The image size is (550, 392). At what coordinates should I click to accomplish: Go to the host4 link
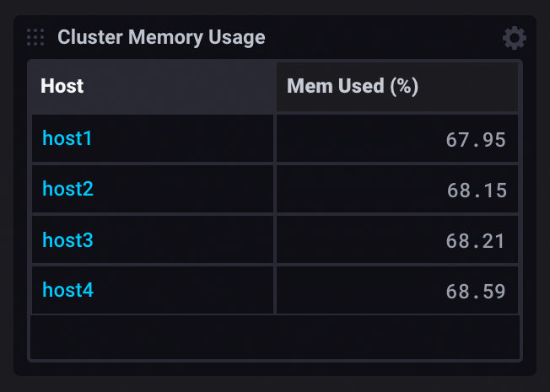click(67, 291)
